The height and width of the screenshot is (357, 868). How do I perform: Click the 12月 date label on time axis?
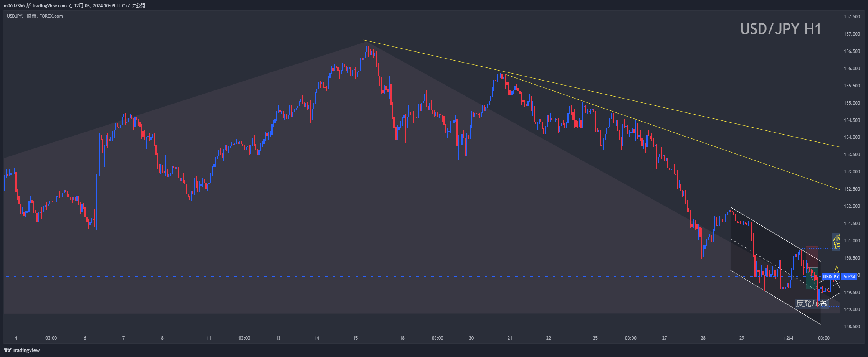[788, 338]
